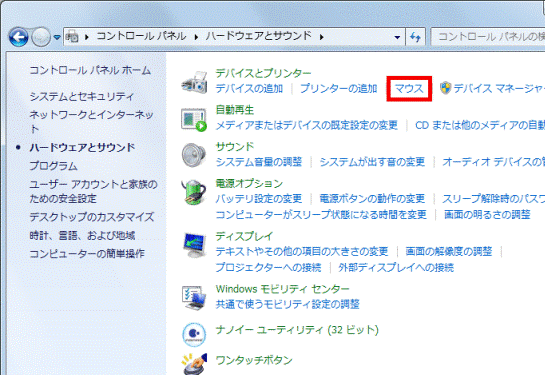Click コントロール パネル breadcrumb in address bar

tap(141, 36)
